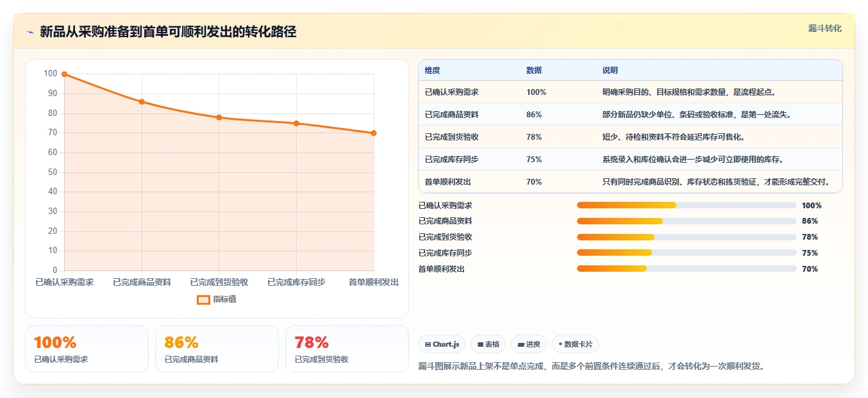The image size is (868, 398).
Task: Click the description starting 系统录入和库位确认
Action: (694, 160)
